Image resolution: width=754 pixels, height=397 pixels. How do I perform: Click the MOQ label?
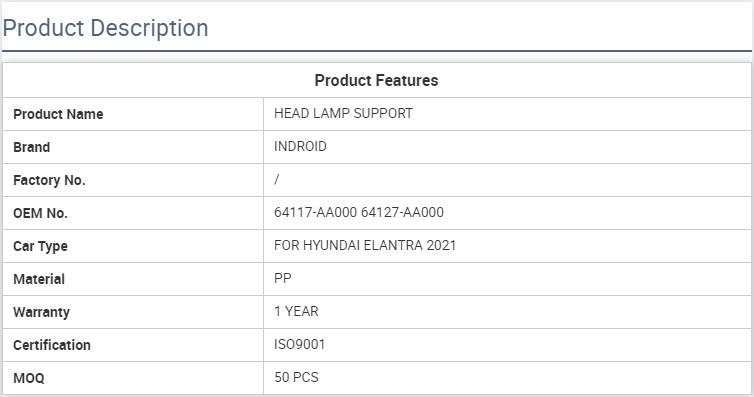click(x=29, y=378)
